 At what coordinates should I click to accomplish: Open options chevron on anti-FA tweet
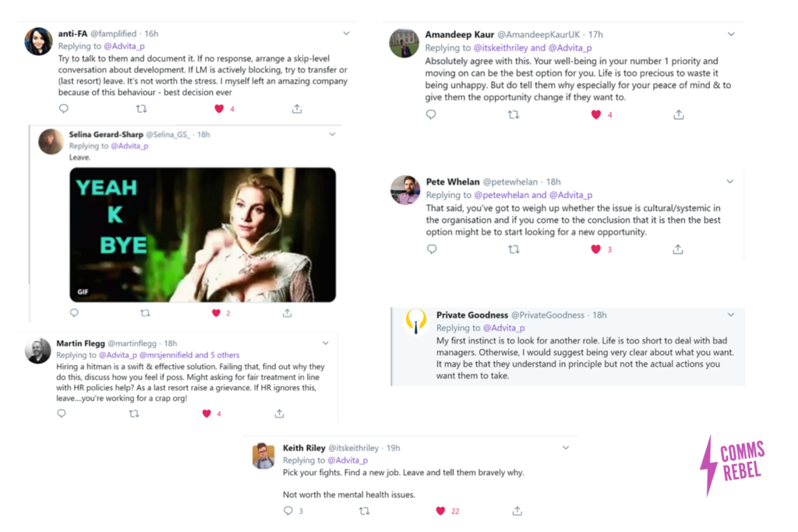pos(346,33)
